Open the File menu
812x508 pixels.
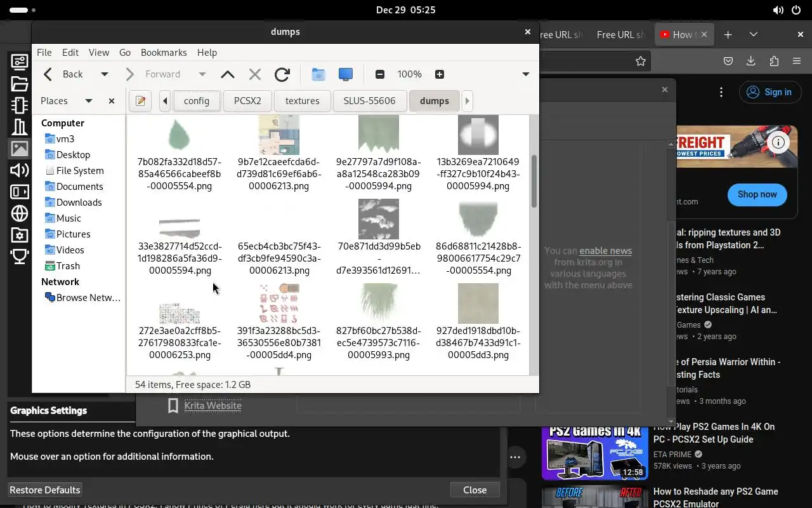pyautogui.click(x=44, y=53)
